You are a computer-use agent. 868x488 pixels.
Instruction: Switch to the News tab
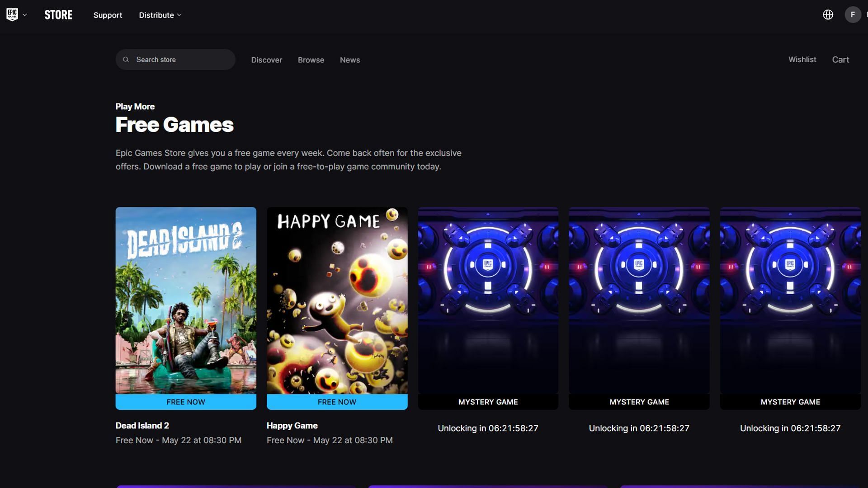point(350,60)
